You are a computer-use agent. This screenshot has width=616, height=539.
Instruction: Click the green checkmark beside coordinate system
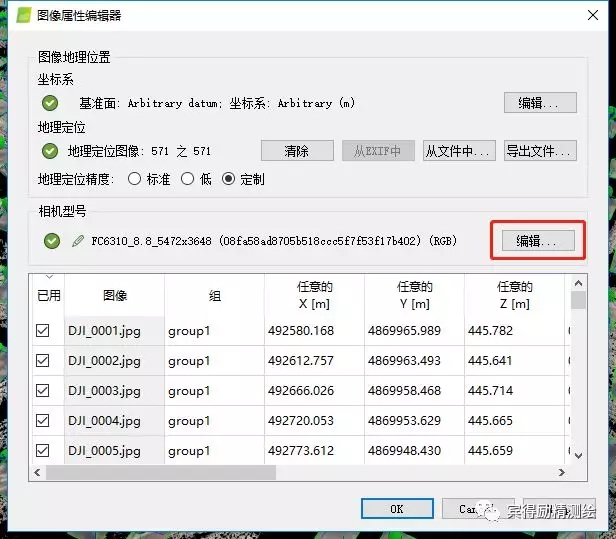point(50,103)
